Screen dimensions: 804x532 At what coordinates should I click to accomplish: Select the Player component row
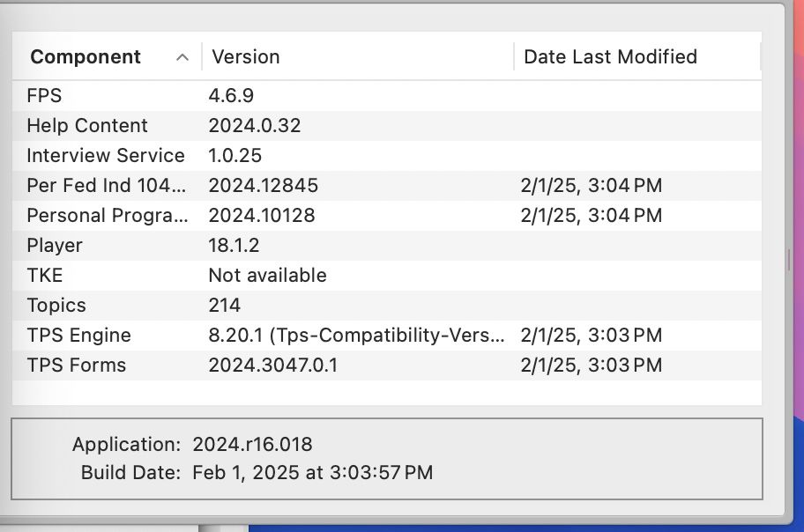55,245
